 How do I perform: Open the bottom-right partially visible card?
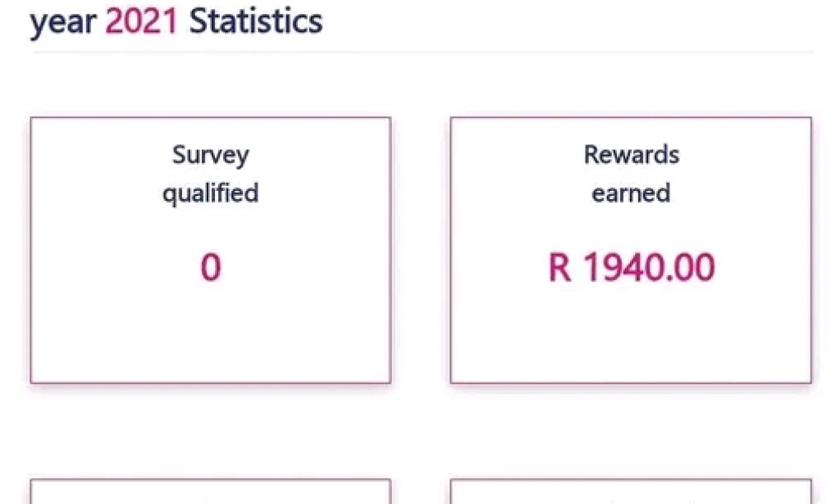pos(630,492)
